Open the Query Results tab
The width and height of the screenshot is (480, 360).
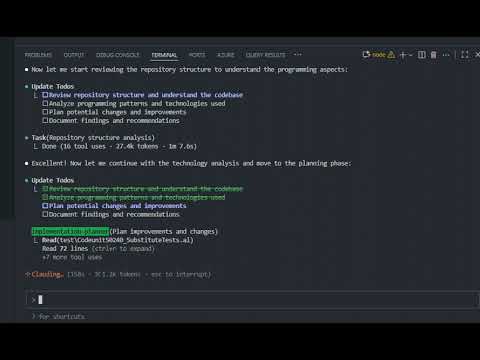(266, 55)
